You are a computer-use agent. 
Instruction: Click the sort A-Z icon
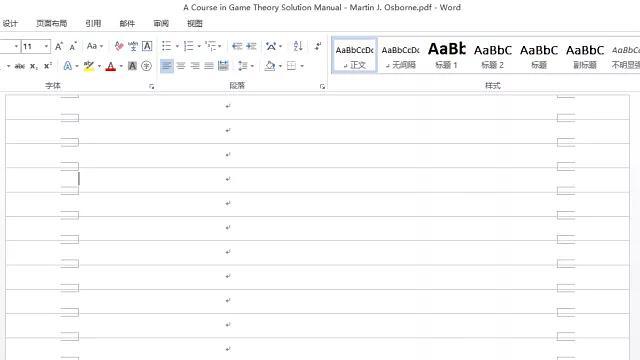point(298,46)
